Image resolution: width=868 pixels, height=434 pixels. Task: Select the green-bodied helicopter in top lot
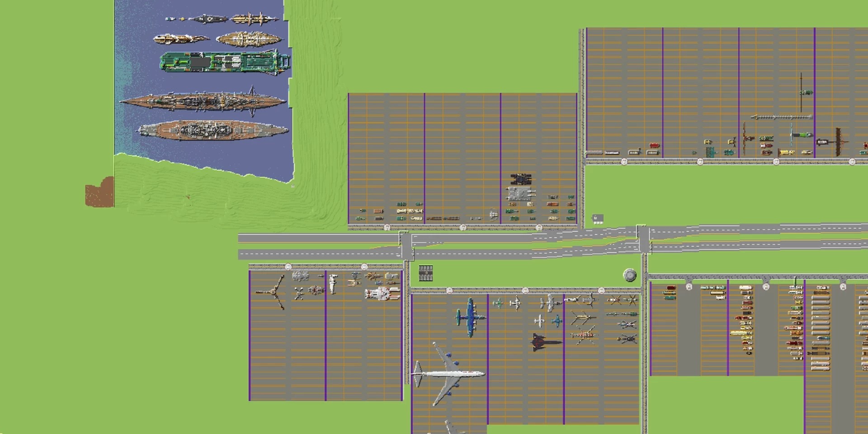tap(801, 135)
